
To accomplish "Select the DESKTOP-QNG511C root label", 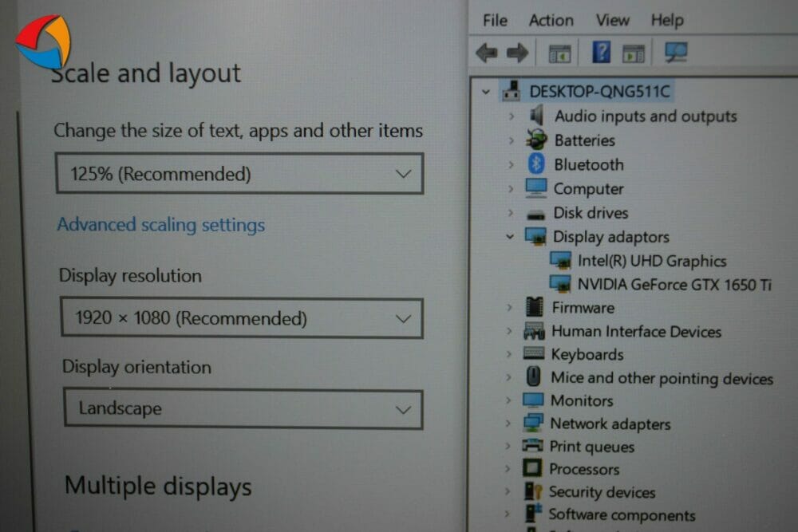I will (599, 92).
